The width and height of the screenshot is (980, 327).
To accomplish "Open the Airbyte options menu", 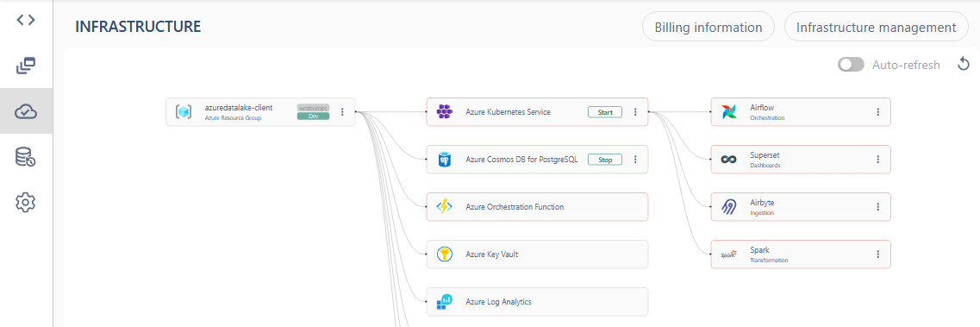I will coord(877,207).
